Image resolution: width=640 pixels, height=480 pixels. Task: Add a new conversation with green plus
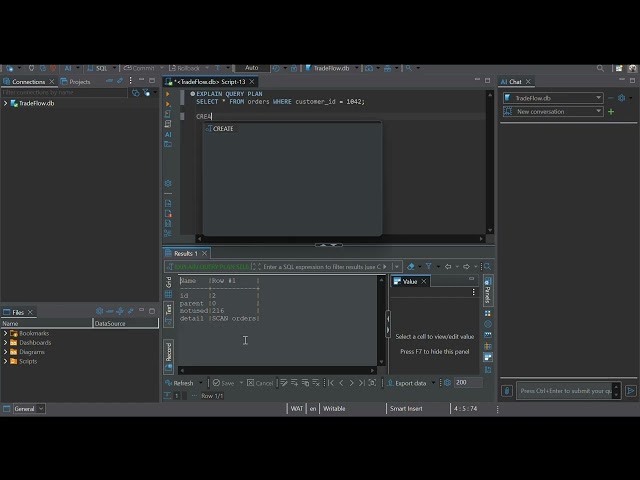[x=611, y=111]
